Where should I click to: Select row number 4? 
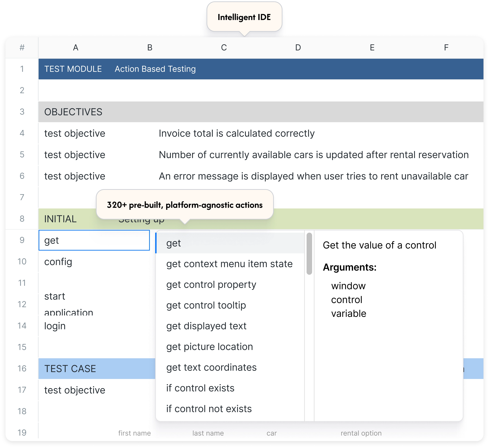click(22, 133)
